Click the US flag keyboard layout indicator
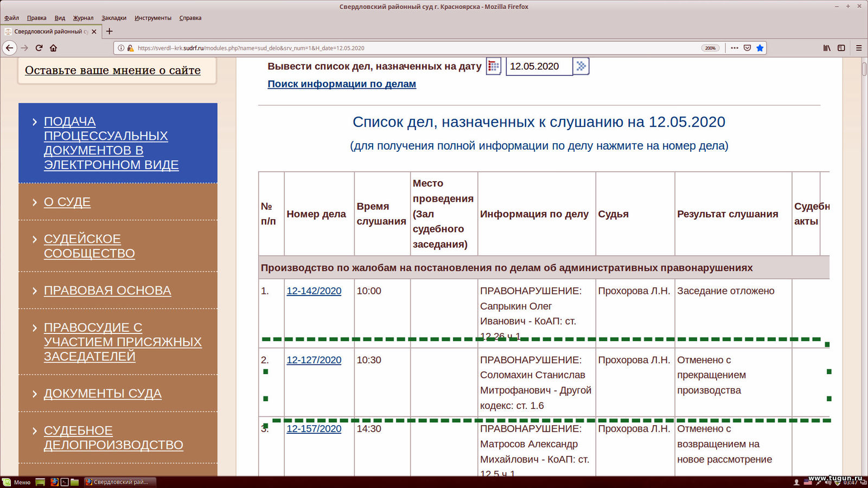 pos(808,483)
